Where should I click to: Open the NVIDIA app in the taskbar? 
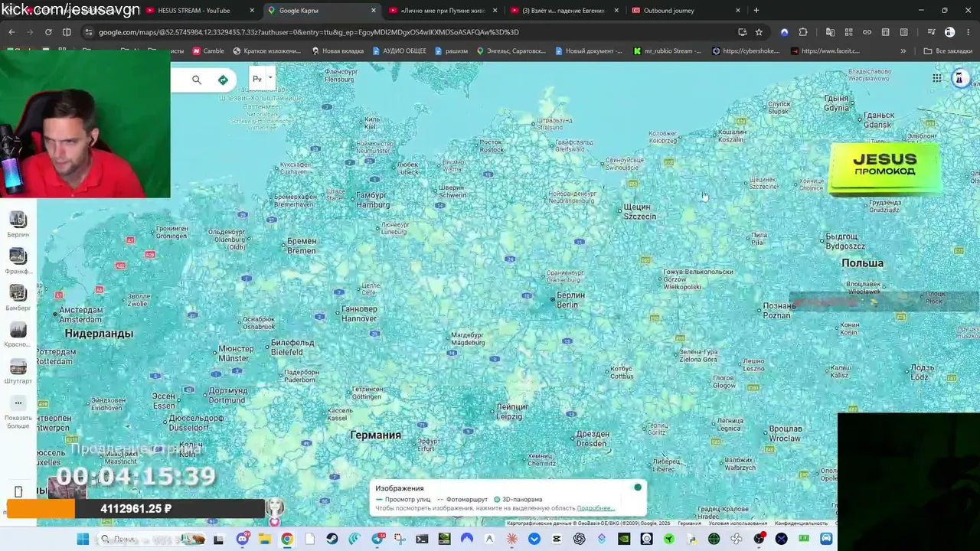click(x=624, y=539)
